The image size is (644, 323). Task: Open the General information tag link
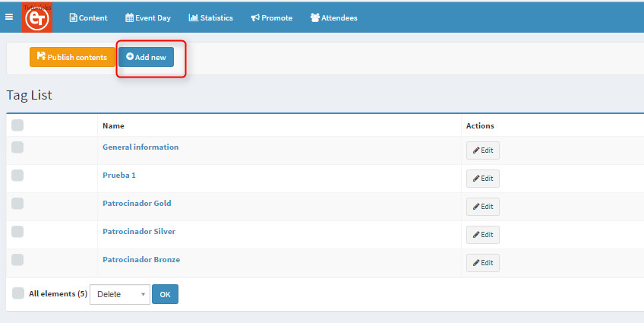[x=140, y=147]
